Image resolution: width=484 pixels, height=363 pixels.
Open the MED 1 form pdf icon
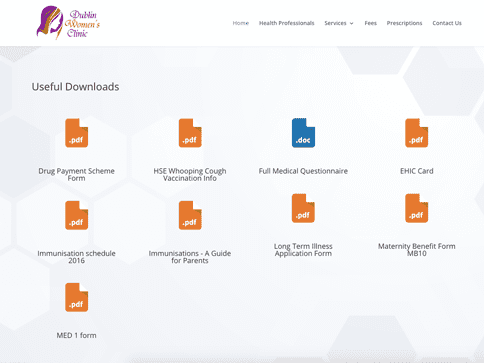click(x=77, y=298)
